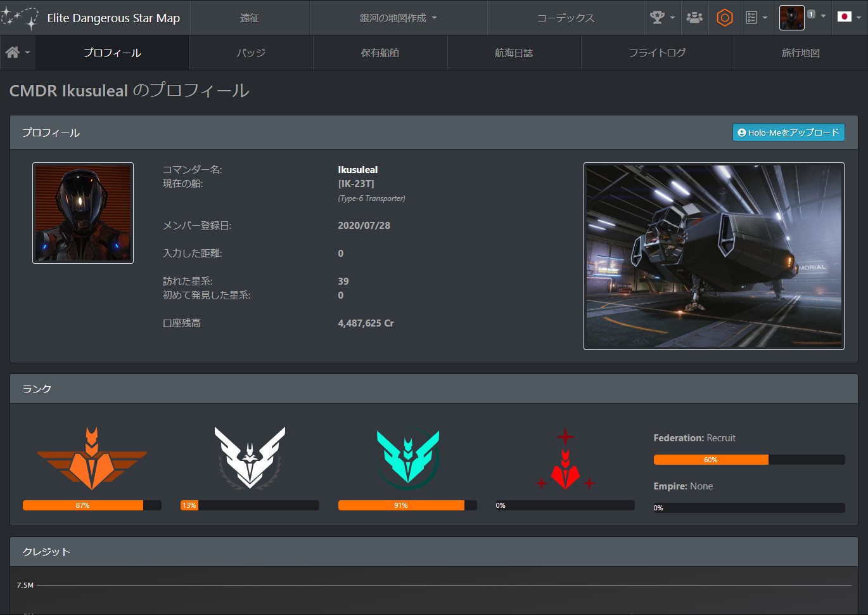Click the Empire 0% progress bar

(x=749, y=508)
